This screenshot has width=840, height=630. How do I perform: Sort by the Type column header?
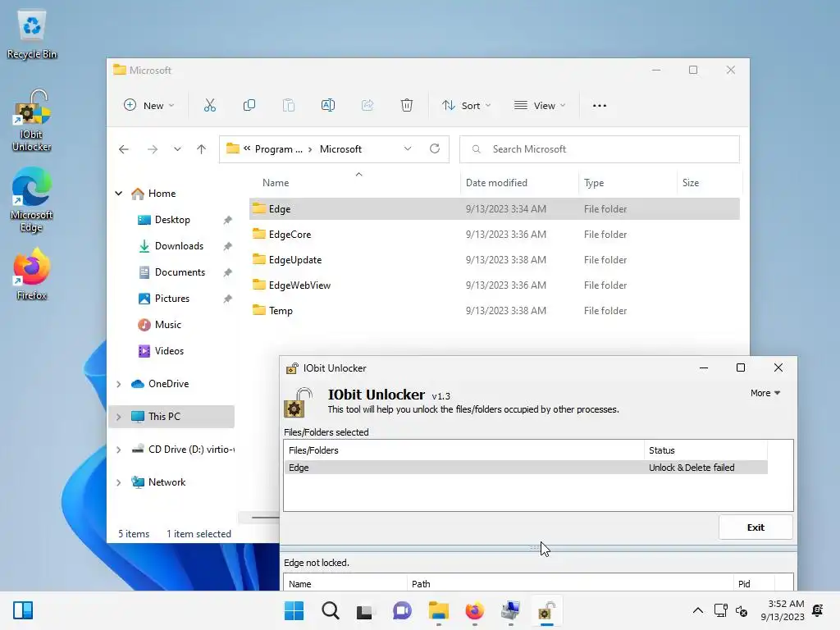coord(628,183)
